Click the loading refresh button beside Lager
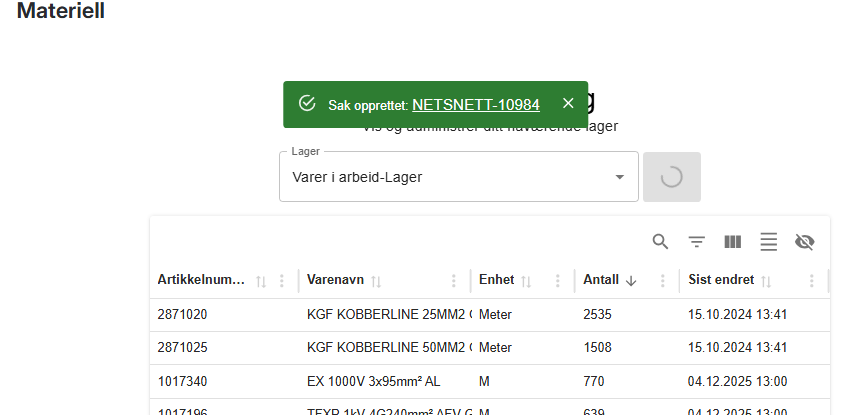The image size is (863, 415). click(x=672, y=177)
